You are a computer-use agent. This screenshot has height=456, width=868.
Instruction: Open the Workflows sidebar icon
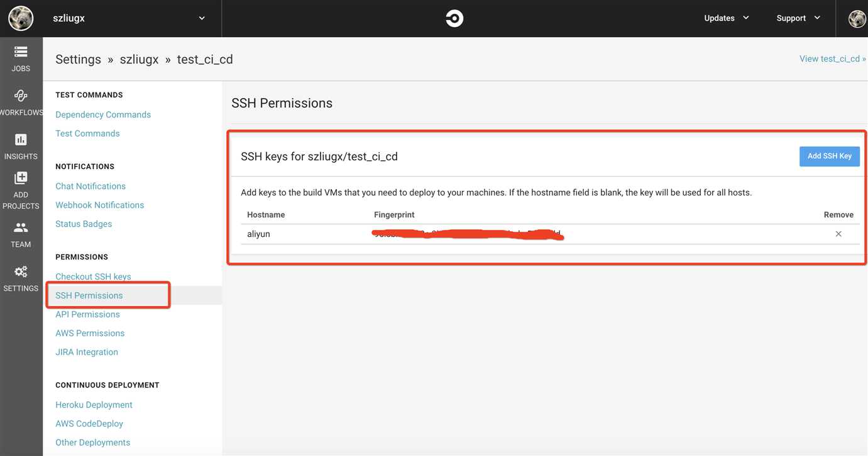21,95
